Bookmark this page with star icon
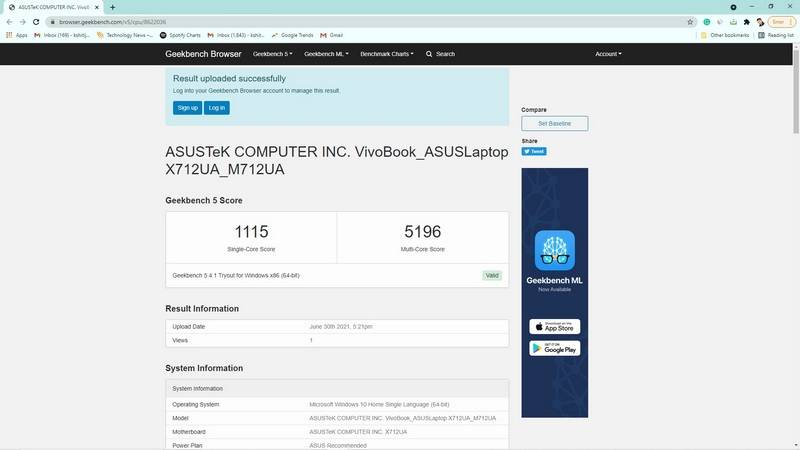 pos(691,20)
